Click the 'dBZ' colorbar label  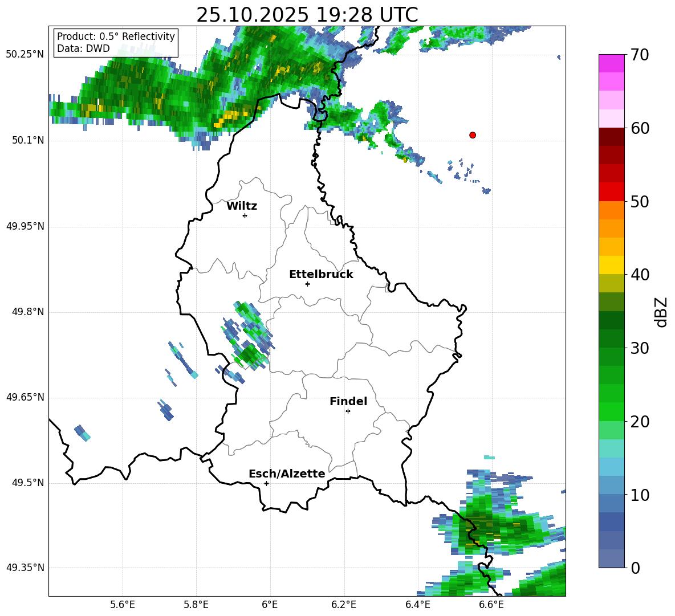click(660, 312)
